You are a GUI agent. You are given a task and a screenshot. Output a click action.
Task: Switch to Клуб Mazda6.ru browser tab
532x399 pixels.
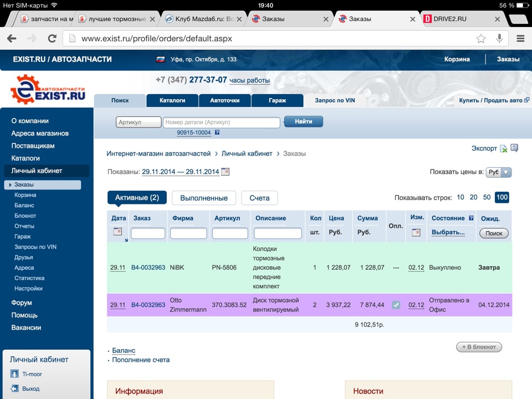tap(203, 19)
